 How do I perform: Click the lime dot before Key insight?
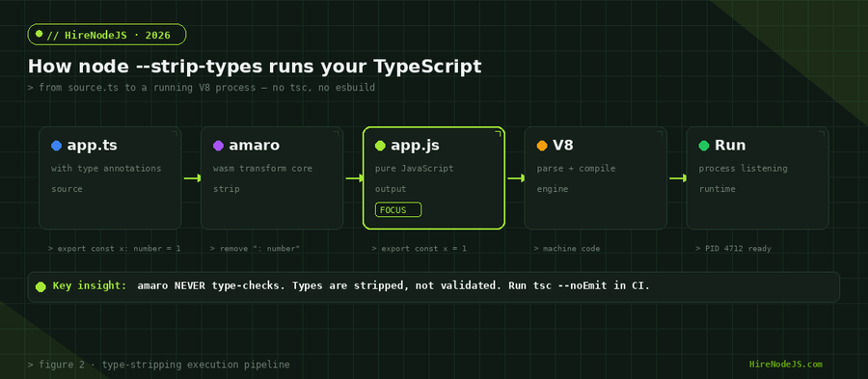coord(41,286)
